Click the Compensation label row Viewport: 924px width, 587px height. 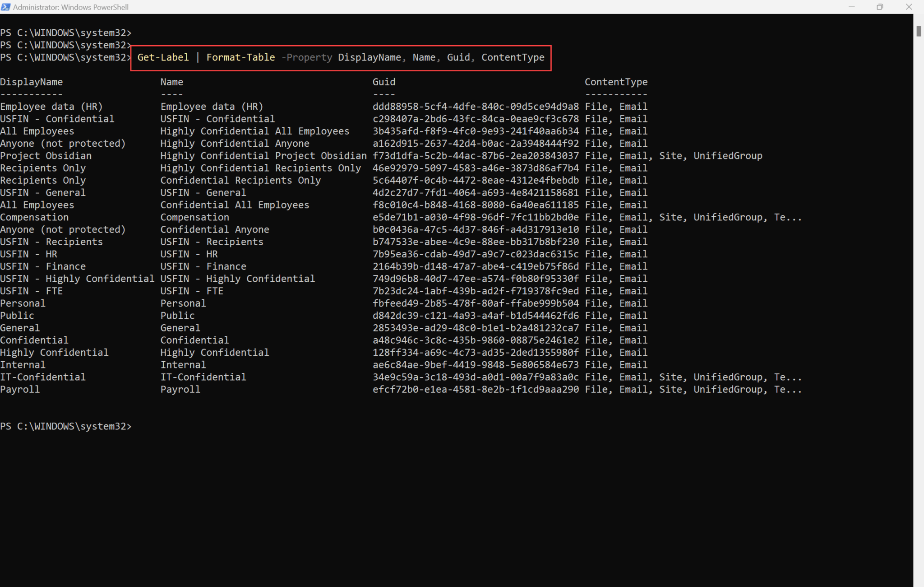[34, 217]
